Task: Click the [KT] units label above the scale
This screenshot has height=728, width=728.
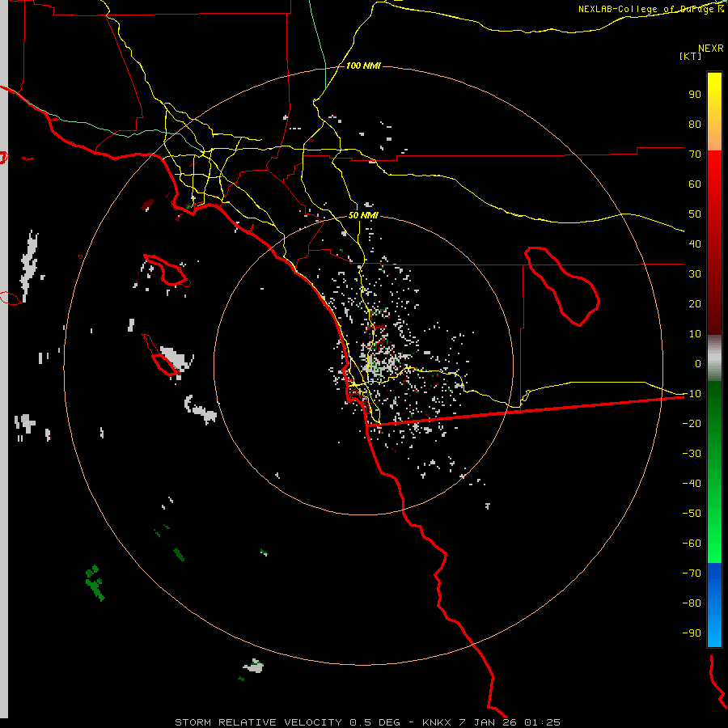Action: (x=691, y=56)
